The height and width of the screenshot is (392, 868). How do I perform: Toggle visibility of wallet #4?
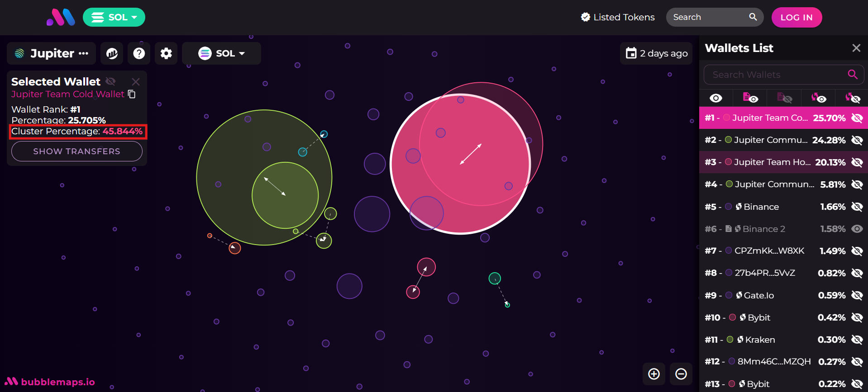pos(857,184)
